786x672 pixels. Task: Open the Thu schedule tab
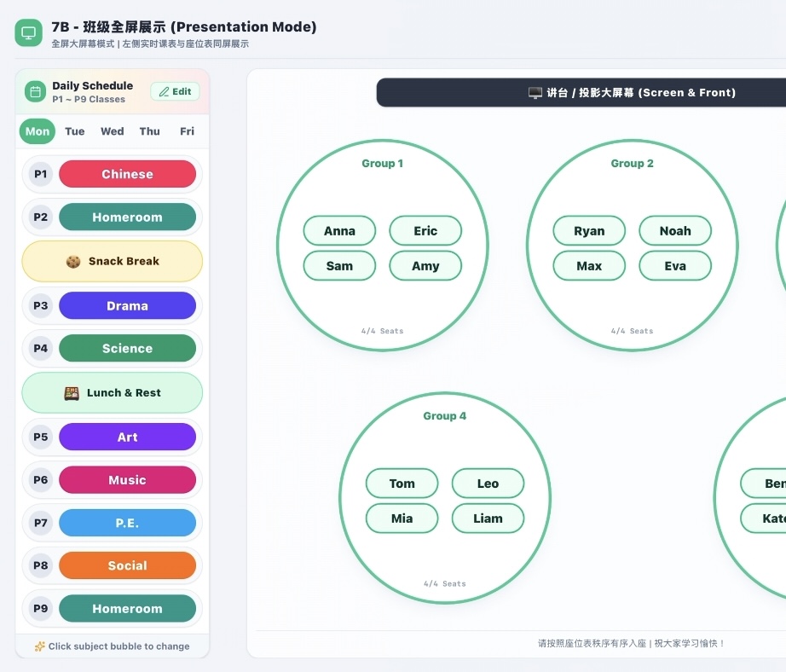149,131
